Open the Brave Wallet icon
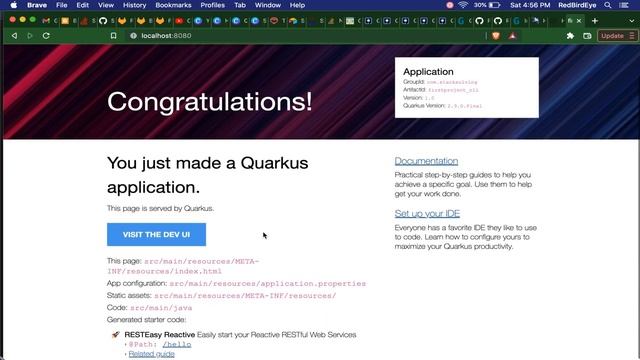 587,36
